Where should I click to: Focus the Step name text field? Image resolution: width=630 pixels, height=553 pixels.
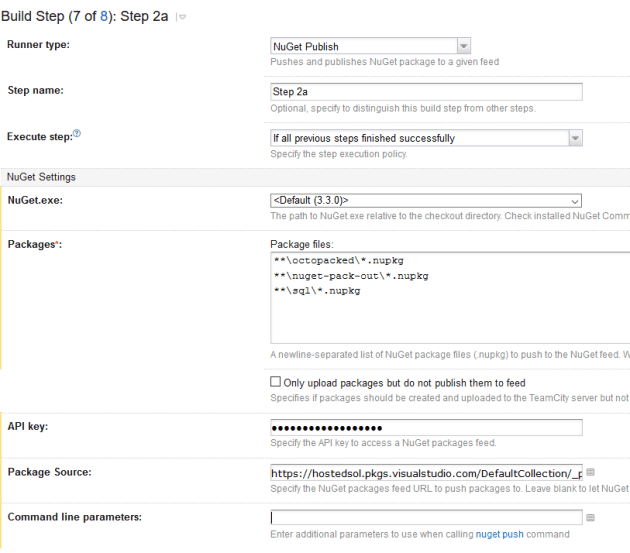point(426,91)
